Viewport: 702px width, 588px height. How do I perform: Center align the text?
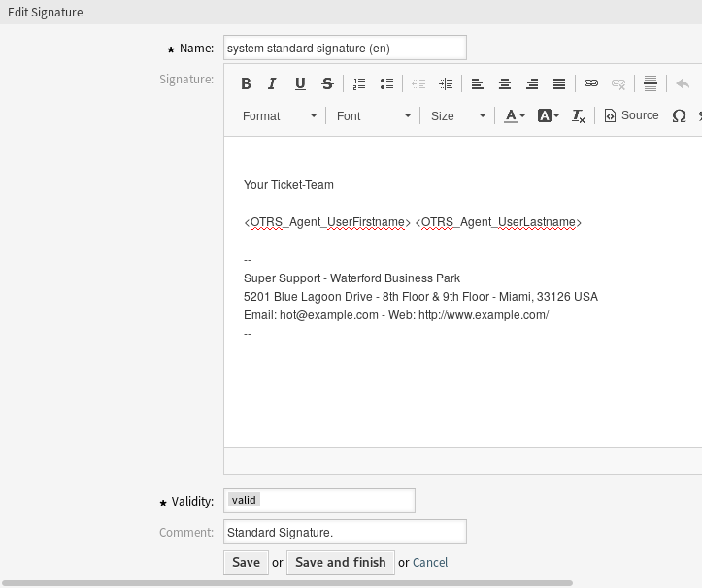pos(505,83)
